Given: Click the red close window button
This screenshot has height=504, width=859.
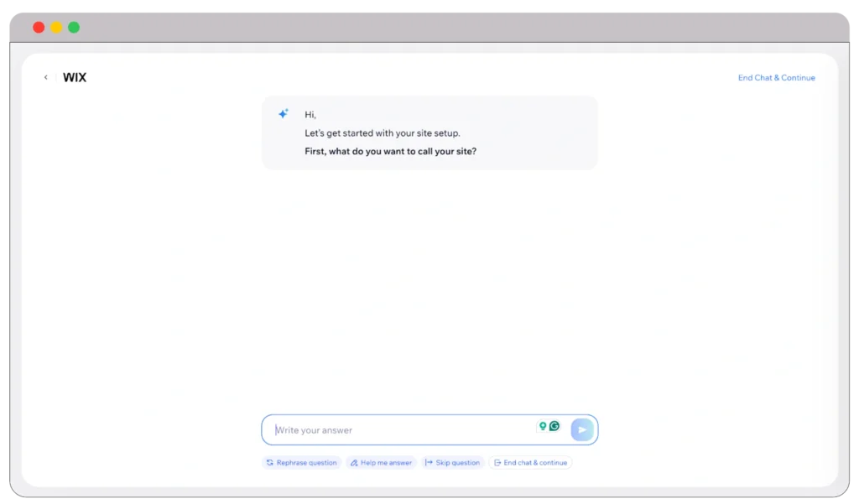Looking at the screenshot, I should click(x=39, y=28).
